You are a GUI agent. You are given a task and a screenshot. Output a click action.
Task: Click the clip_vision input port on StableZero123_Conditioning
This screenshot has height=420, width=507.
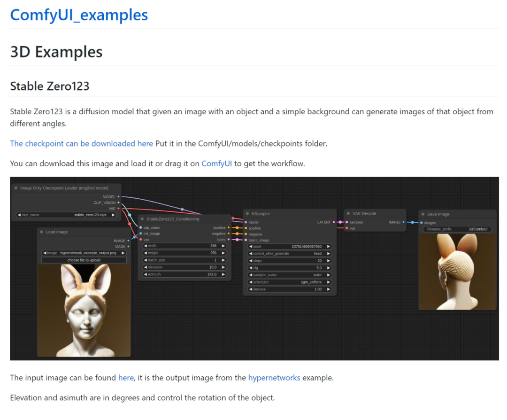[x=141, y=228]
